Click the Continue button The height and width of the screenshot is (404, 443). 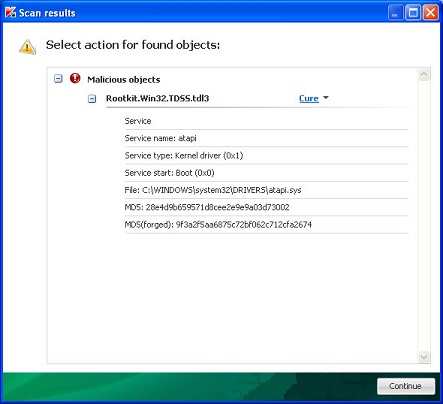(406, 386)
